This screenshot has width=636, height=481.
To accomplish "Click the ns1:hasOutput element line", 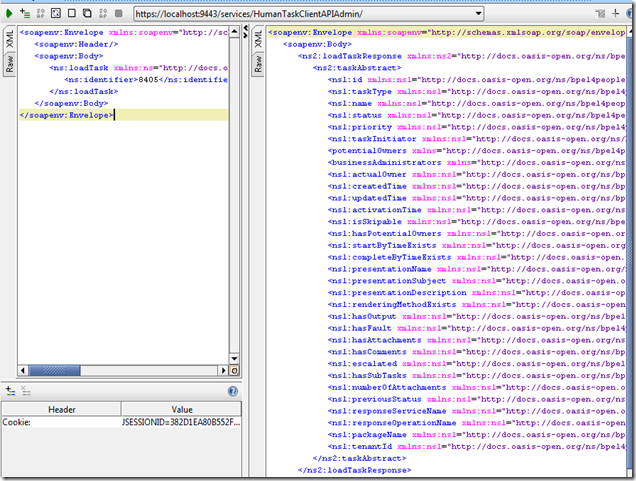I will click(476, 316).
